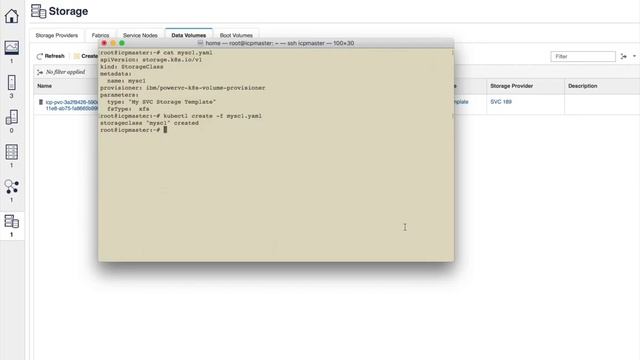Open the Images sidebar icon showing count 1
This screenshot has height=360, width=640.
[11, 48]
